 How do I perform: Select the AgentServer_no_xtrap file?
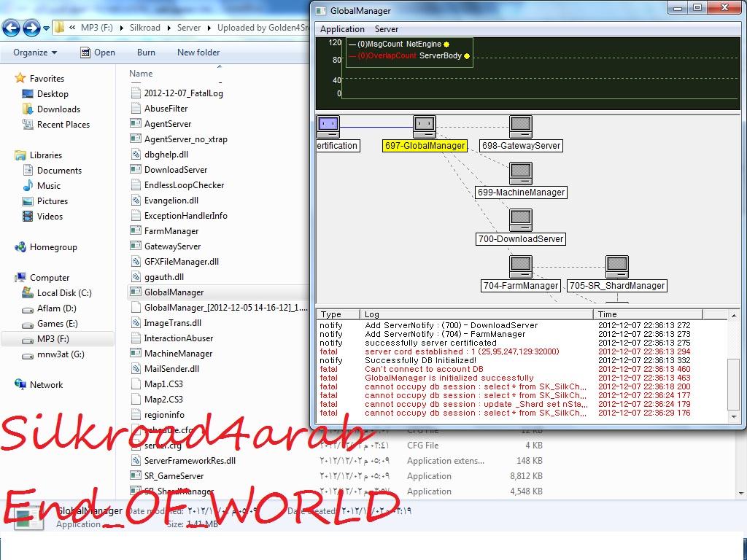[186, 139]
